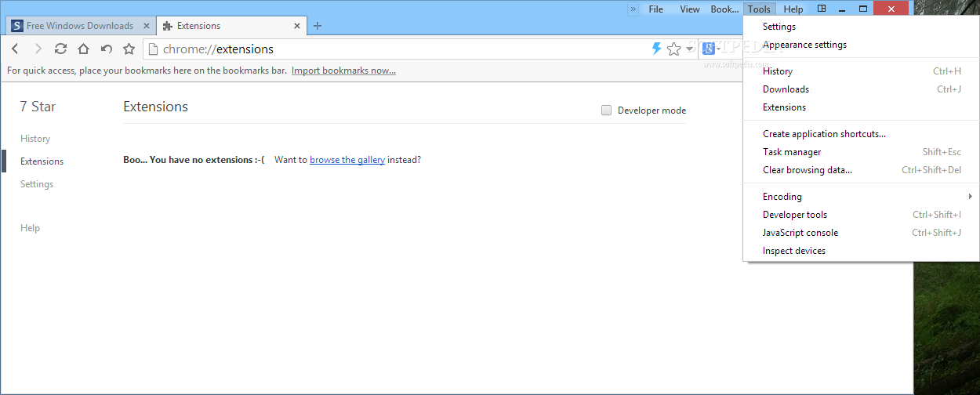980x395 pixels.
Task: Select History in Tools menu
Action: [x=861, y=71]
